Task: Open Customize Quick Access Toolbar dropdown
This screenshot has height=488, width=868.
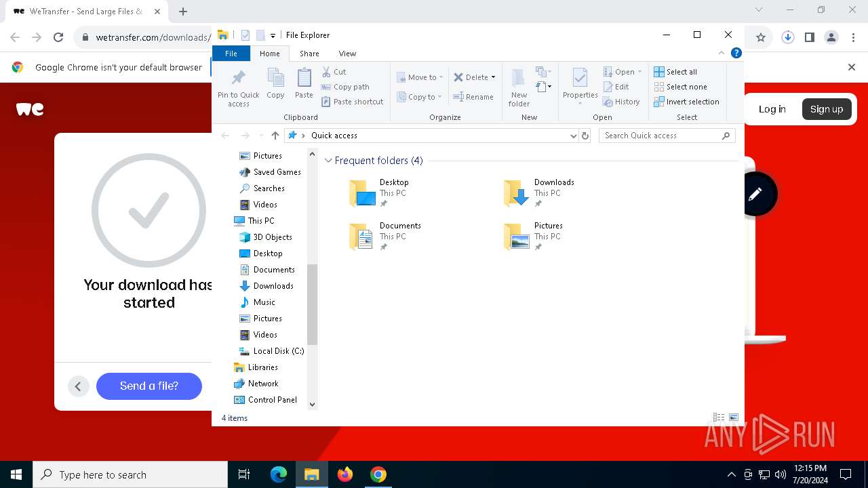Action: pyautogui.click(x=273, y=35)
